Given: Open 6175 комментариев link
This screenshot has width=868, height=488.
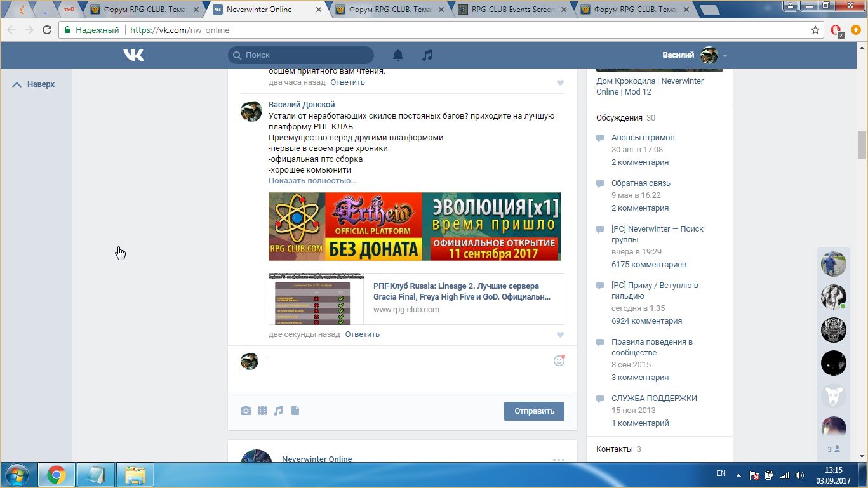Looking at the screenshot, I should [649, 265].
